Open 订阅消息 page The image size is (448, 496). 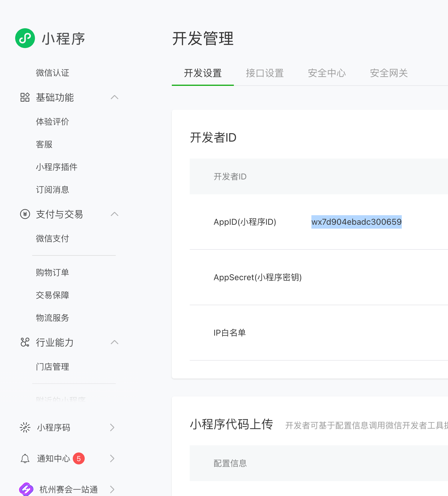(52, 190)
